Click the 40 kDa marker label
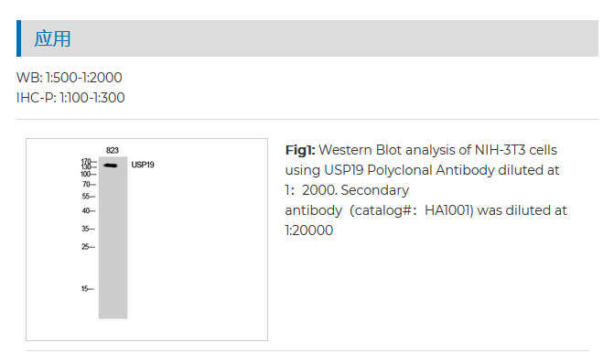614x364 pixels. point(86,210)
